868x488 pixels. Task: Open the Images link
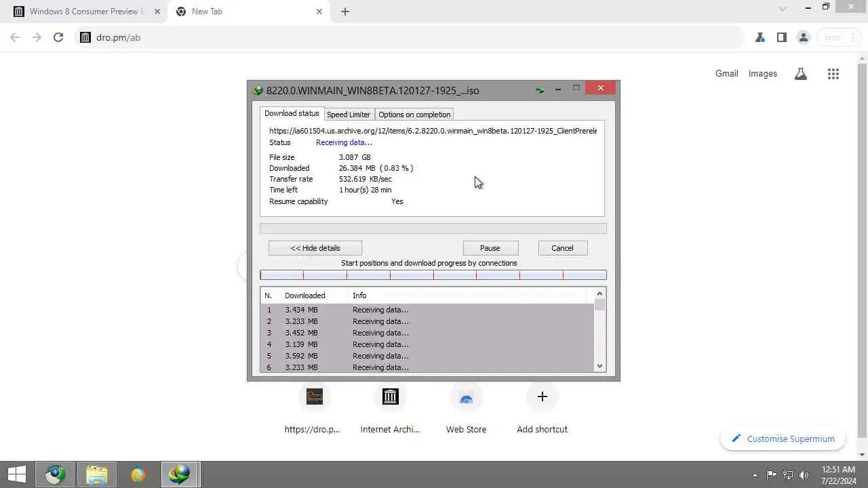pyautogui.click(x=763, y=73)
